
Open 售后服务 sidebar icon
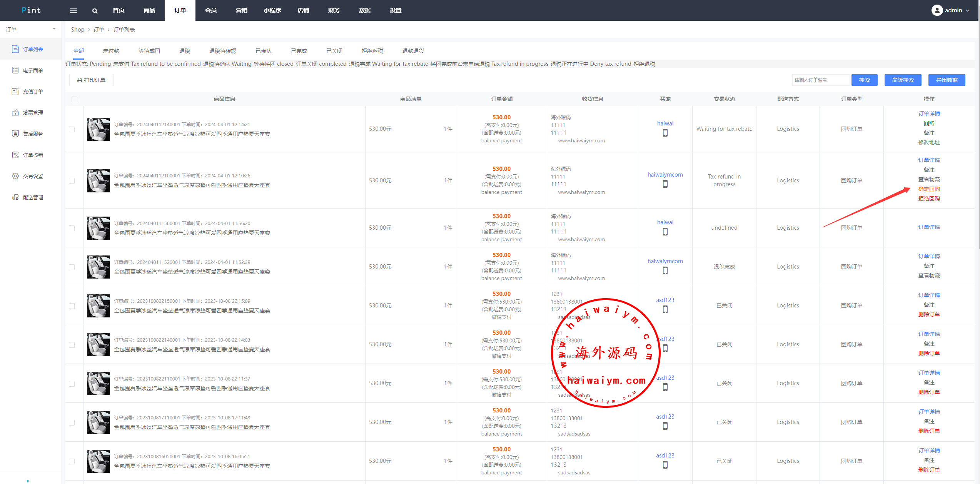pos(15,134)
